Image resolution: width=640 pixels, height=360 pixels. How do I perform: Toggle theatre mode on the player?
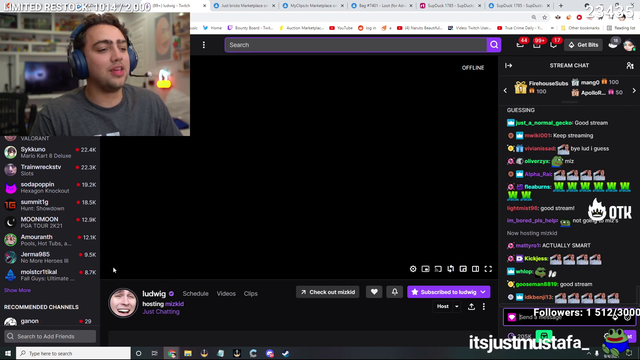(x=476, y=269)
